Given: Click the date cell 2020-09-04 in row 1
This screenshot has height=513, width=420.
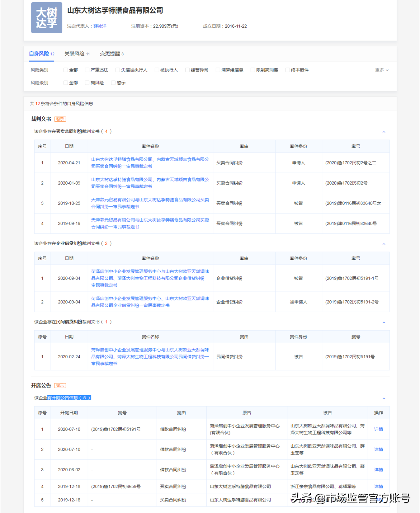Looking at the screenshot, I should [69, 278].
